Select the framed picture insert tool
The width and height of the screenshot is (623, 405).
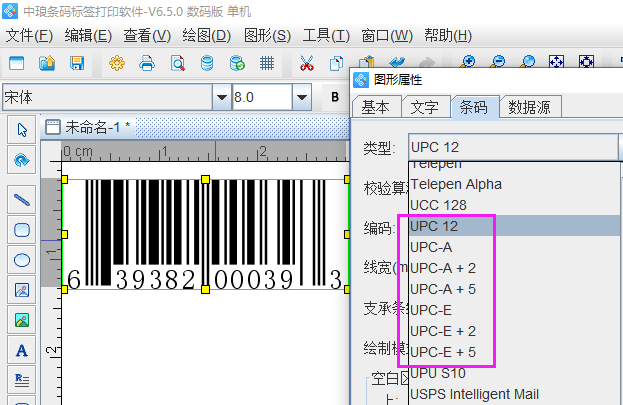click(x=22, y=290)
